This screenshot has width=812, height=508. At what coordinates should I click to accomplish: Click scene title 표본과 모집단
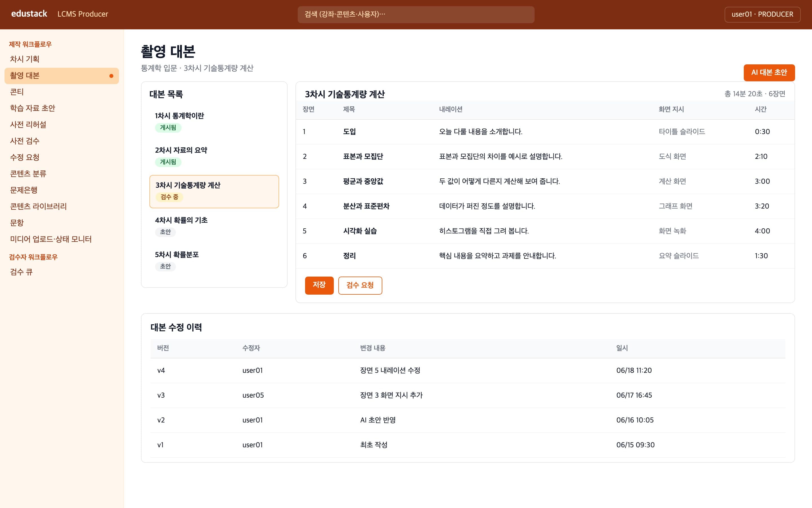[x=363, y=157]
